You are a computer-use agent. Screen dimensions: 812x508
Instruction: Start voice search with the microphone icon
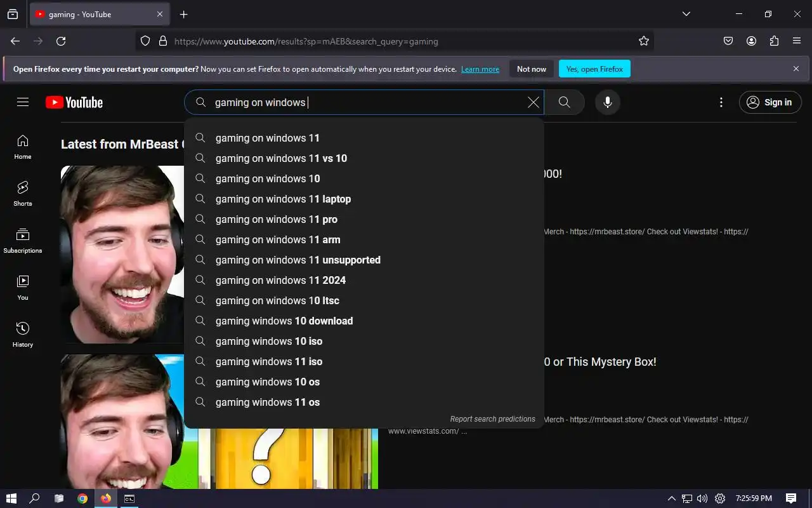[x=607, y=102]
